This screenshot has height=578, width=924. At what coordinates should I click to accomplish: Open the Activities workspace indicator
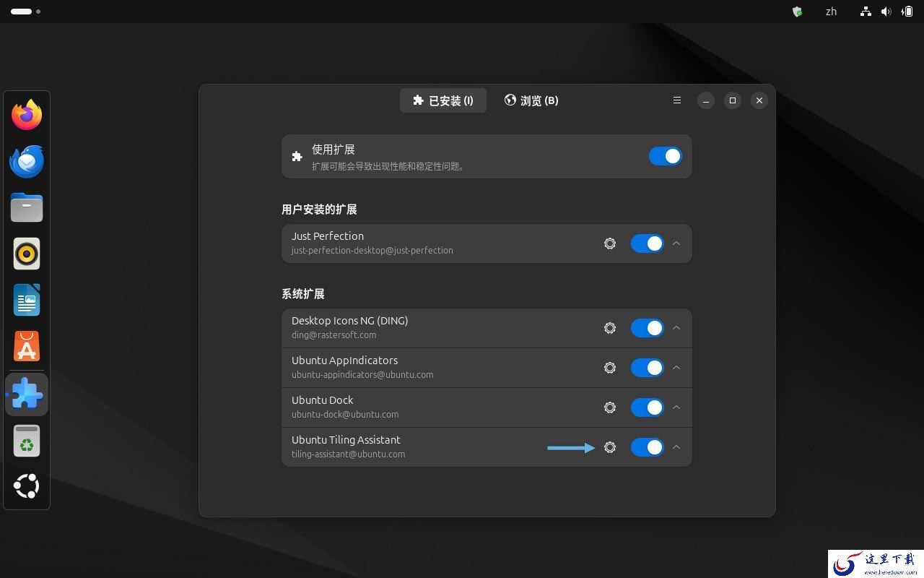pyautogui.click(x=25, y=12)
